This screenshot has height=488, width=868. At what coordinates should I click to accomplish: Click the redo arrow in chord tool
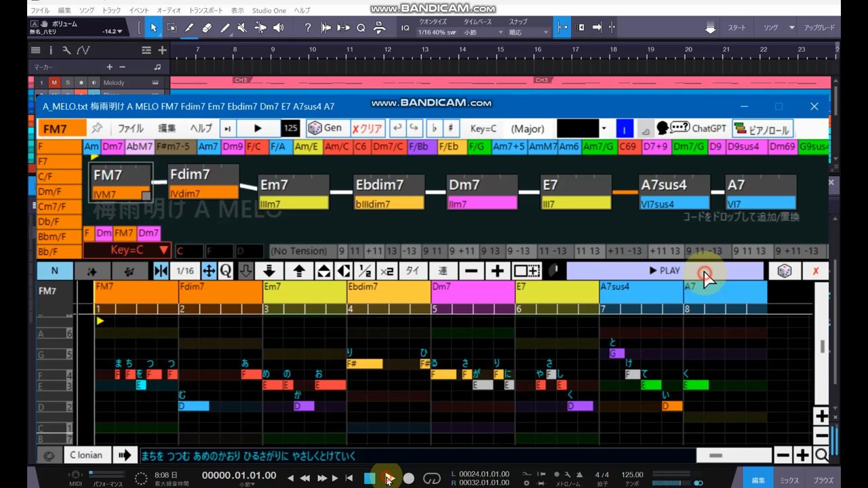[x=413, y=128]
